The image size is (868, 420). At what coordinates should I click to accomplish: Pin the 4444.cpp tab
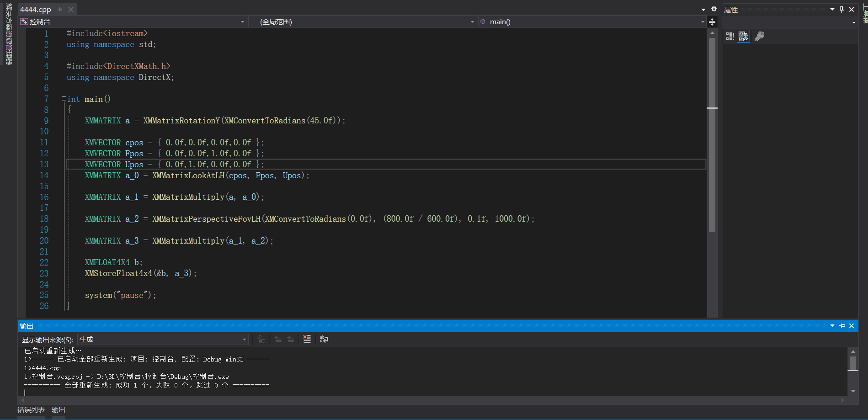point(60,10)
